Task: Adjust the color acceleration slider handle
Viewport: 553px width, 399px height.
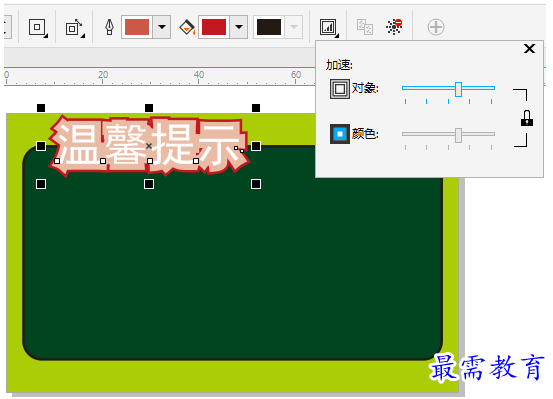Action: pos(458,135)
